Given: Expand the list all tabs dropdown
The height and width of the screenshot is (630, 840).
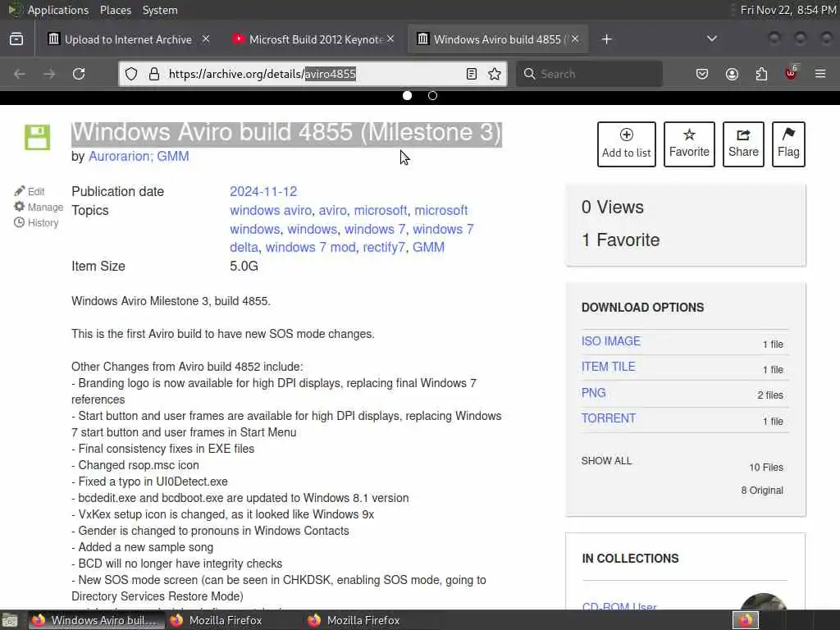Looking at the screenshot, I should 711,39.
